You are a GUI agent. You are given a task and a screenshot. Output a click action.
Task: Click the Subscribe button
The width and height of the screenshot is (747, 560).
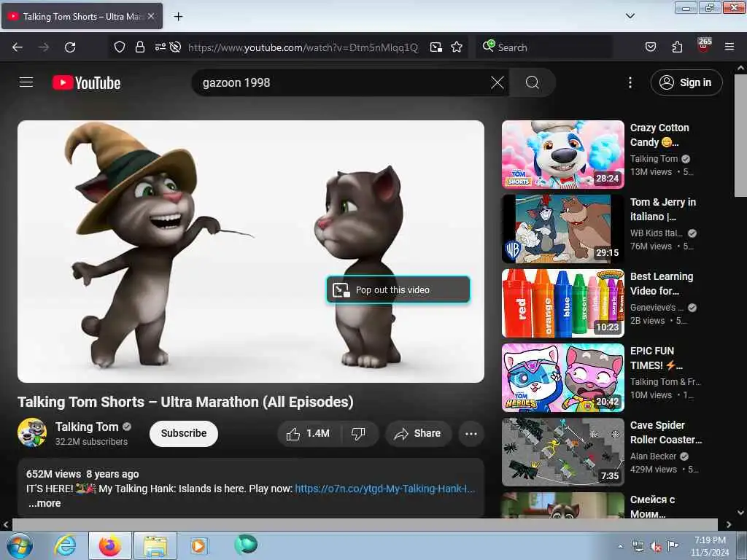pyautogui.click(x=184, y=433)
